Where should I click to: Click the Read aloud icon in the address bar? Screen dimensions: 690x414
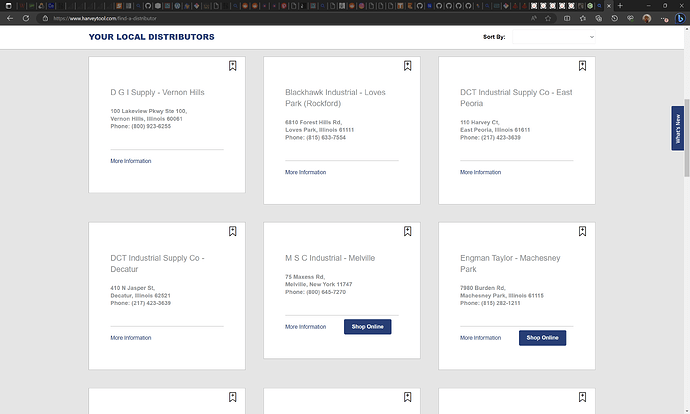[533, 18]
